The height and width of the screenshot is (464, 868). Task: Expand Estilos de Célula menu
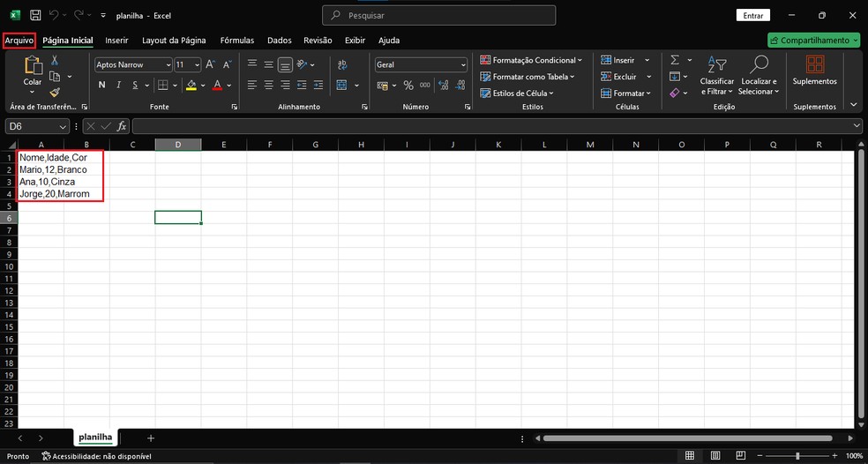(517, 93)
